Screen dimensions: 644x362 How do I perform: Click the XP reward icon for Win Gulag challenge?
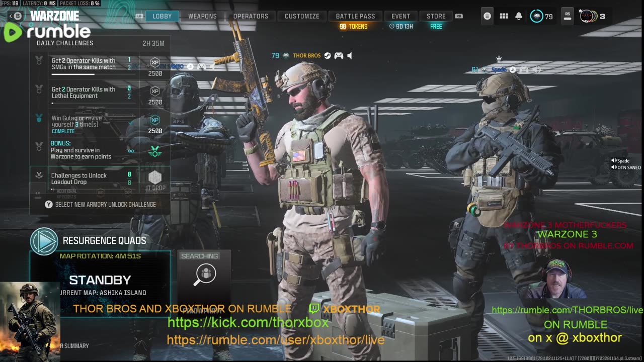tap(155, 120)
